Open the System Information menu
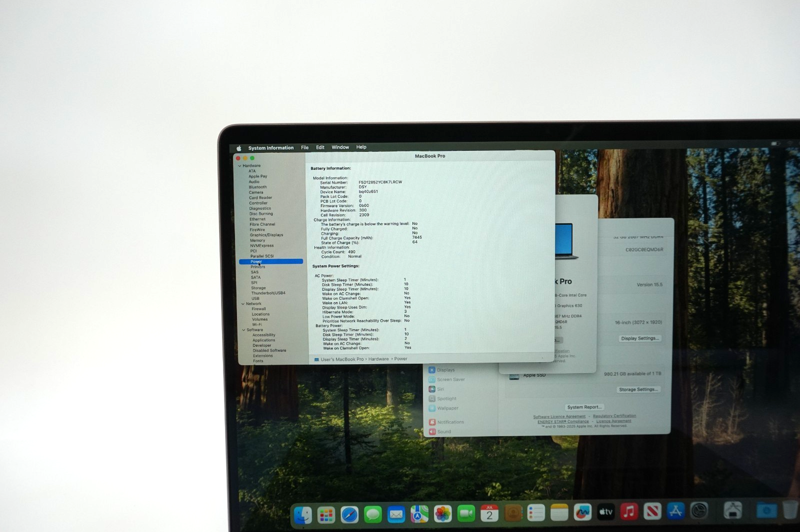The width and height of the screenshot is (800, 532). click(x=271, y=148)
